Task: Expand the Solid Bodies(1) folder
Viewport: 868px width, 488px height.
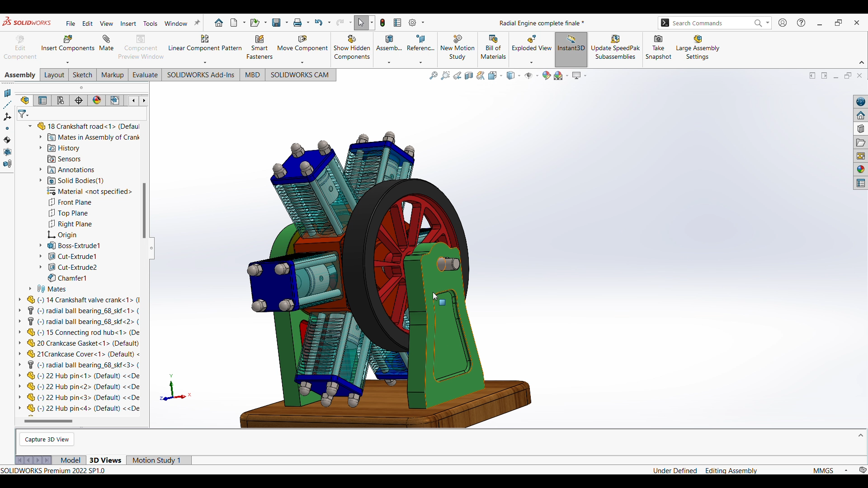Action: [x=41, y=181]
